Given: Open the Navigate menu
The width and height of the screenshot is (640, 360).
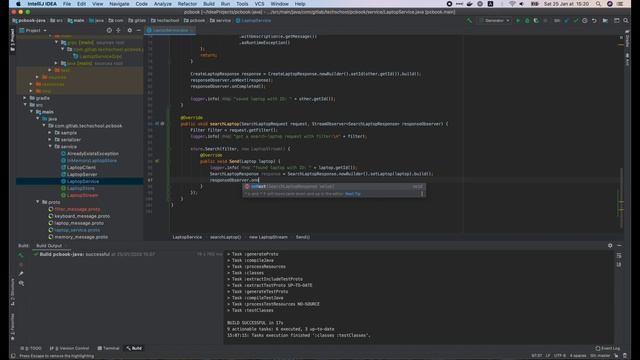Looking at the screenshot, I should point(119,4).
